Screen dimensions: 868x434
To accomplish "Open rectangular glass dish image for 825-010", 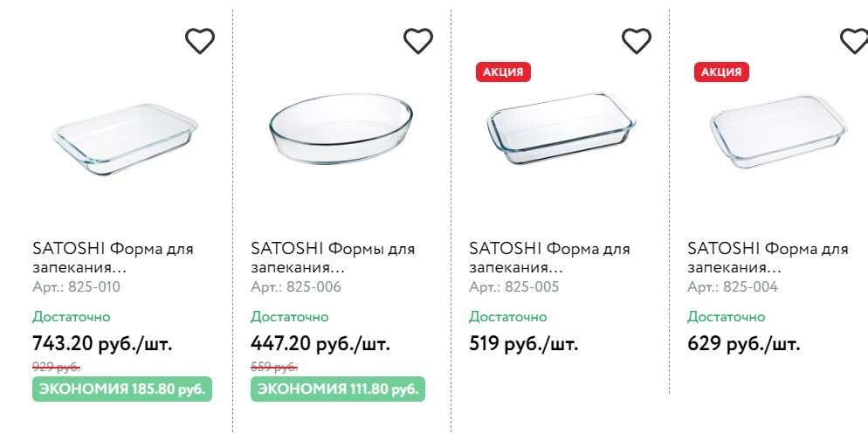I will (x=124, y=140).
